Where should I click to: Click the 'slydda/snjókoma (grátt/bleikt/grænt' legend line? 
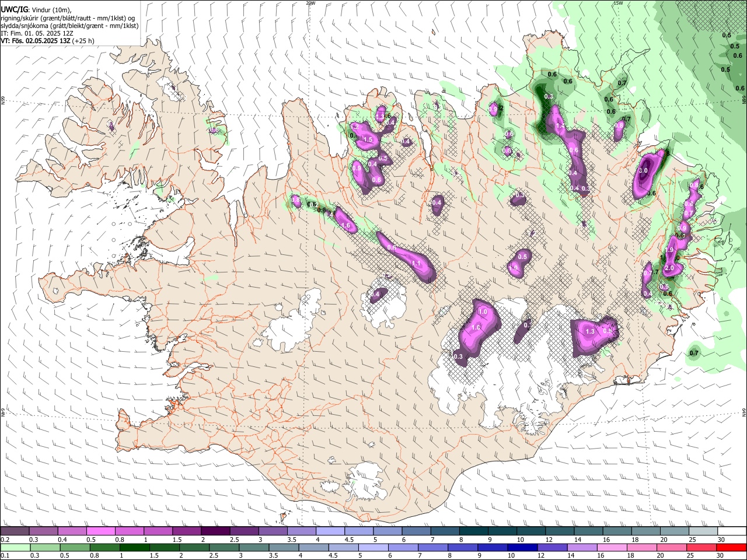[51, 26]
